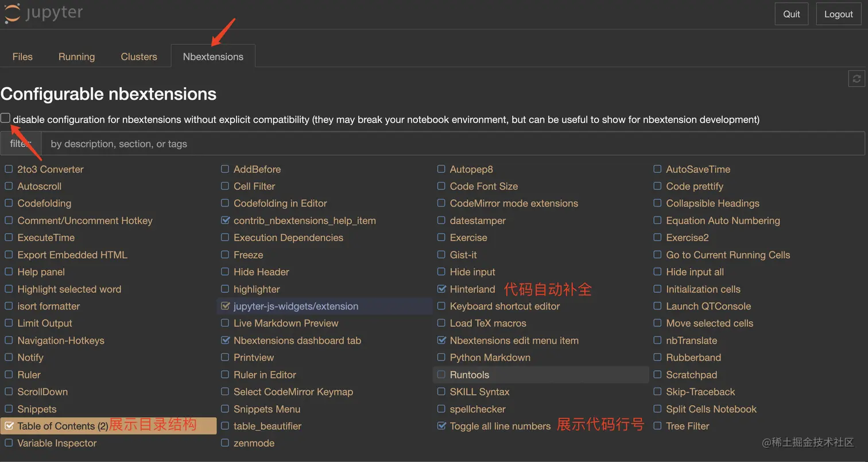Open the Running tab
The image size is (868, 462).
[x=76, y=56]
